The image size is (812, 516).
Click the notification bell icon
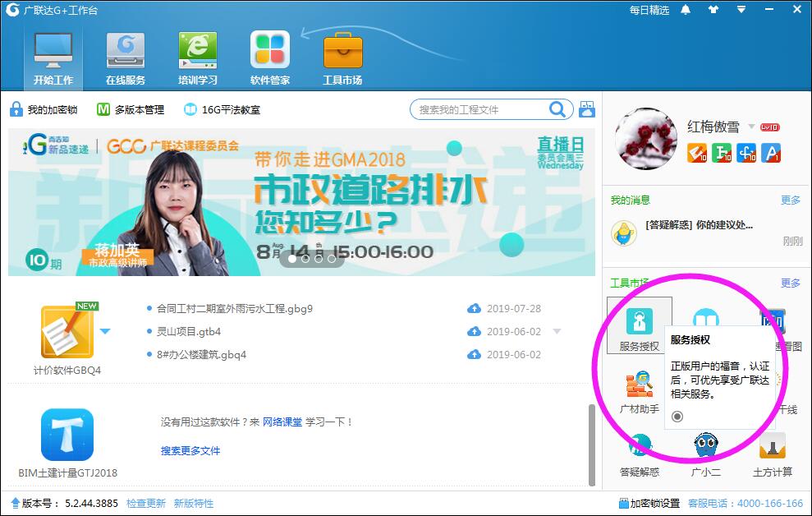686,10
